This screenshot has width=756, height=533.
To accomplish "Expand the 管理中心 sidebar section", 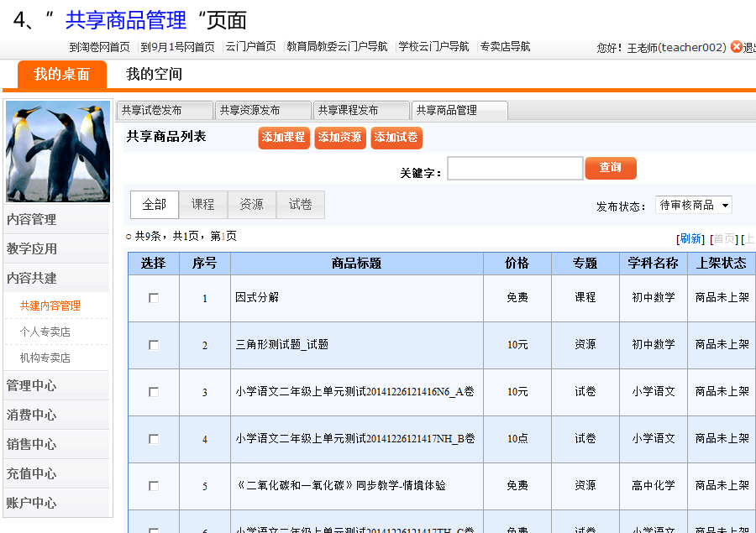I will coord(32,386).
